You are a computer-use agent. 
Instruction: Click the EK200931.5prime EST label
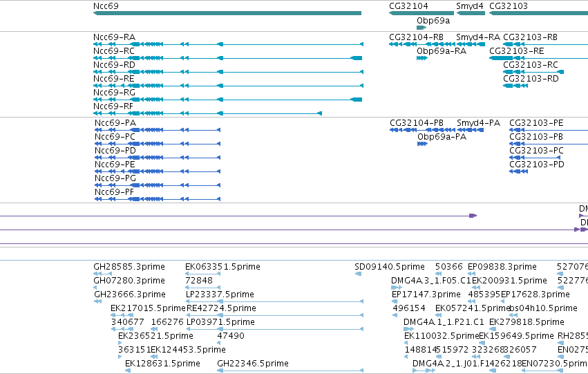(509, 281)
